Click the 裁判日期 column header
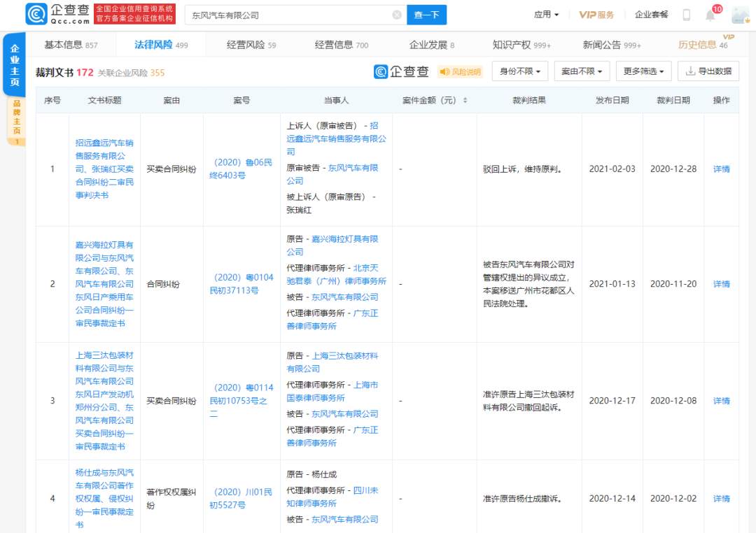 tap(673, 100)
